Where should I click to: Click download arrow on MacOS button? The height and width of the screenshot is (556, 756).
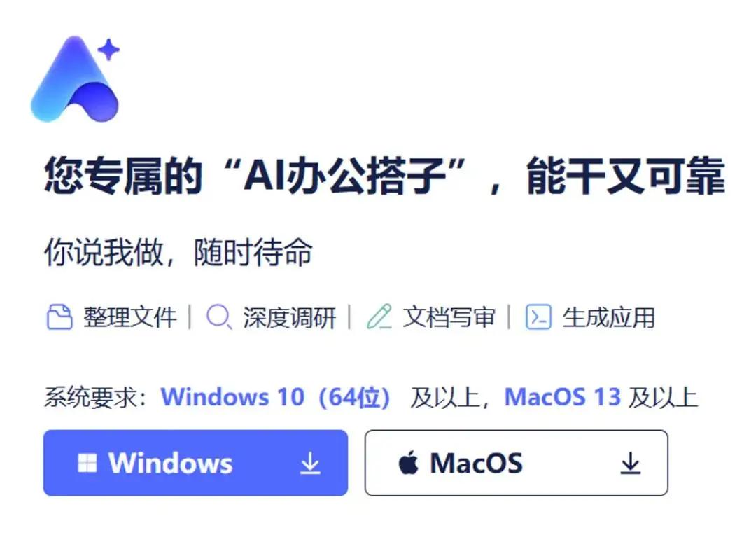click(630, 463)
